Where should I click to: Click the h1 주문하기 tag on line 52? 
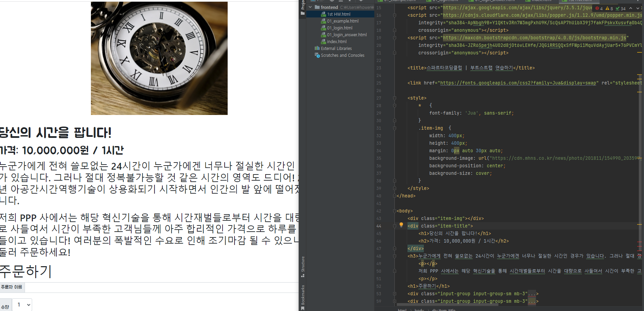coord(428,286)
